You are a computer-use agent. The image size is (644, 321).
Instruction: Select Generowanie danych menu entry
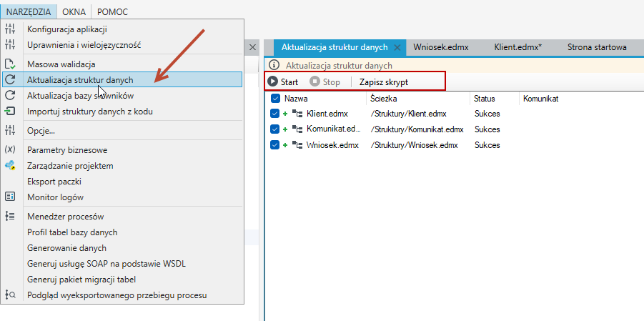122,248
